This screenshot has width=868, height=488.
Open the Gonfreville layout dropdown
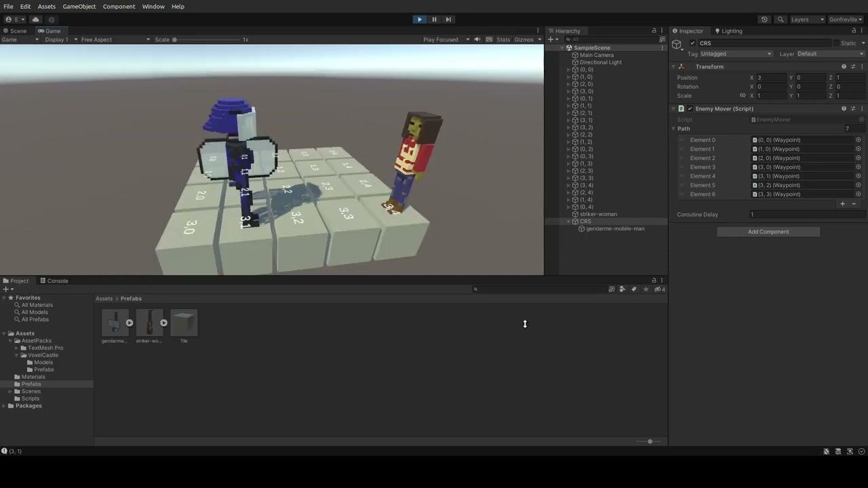[x=846, y=20]
